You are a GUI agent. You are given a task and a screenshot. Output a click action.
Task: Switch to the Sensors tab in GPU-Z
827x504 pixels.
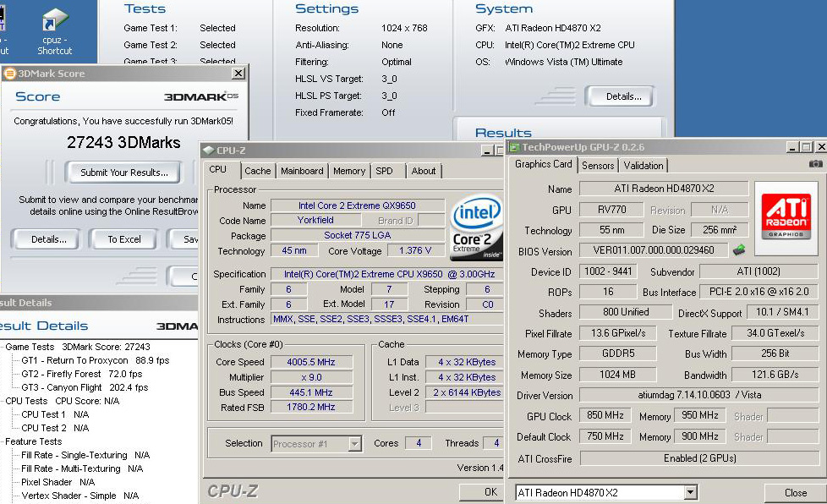(598, 166)
